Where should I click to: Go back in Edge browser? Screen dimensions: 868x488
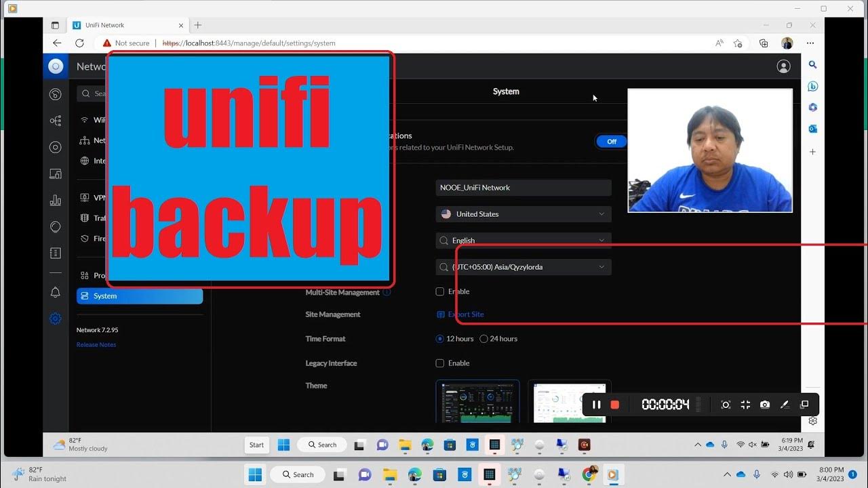[x=57, y=43]
